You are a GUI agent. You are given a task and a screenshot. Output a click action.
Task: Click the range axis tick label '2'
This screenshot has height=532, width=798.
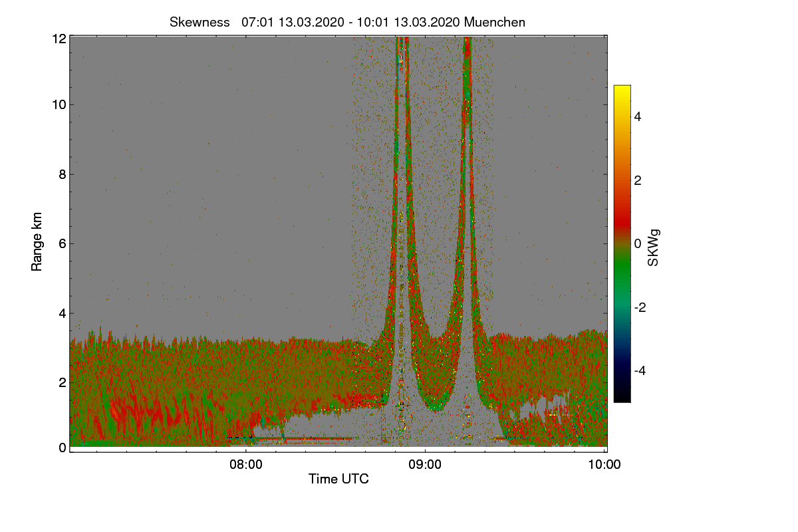pyautogui.click(x=63, y=382)
